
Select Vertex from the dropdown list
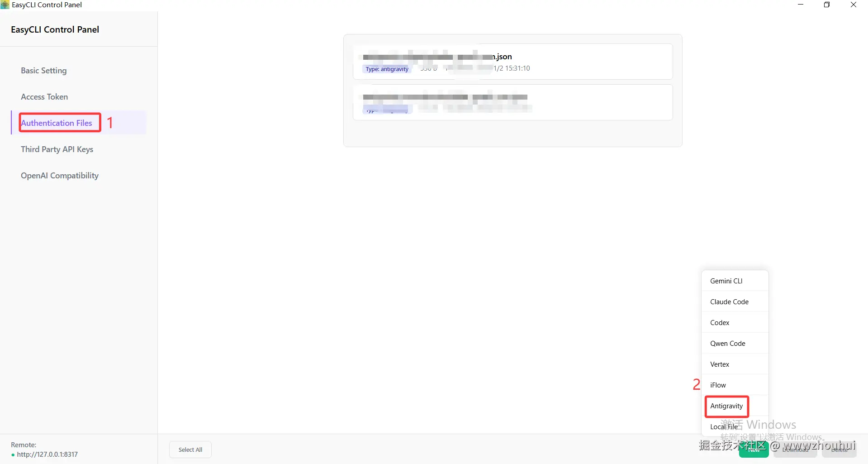point(735,364)
